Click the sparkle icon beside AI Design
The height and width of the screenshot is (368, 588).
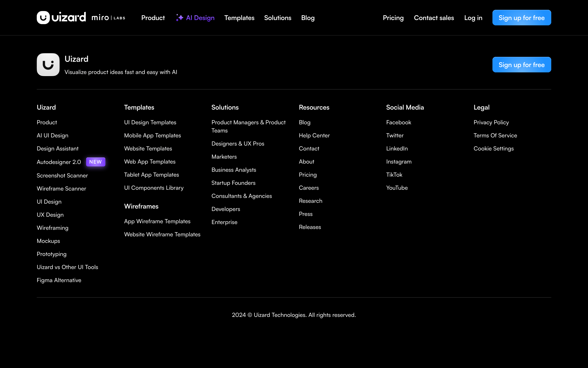[x=179, y=18]
